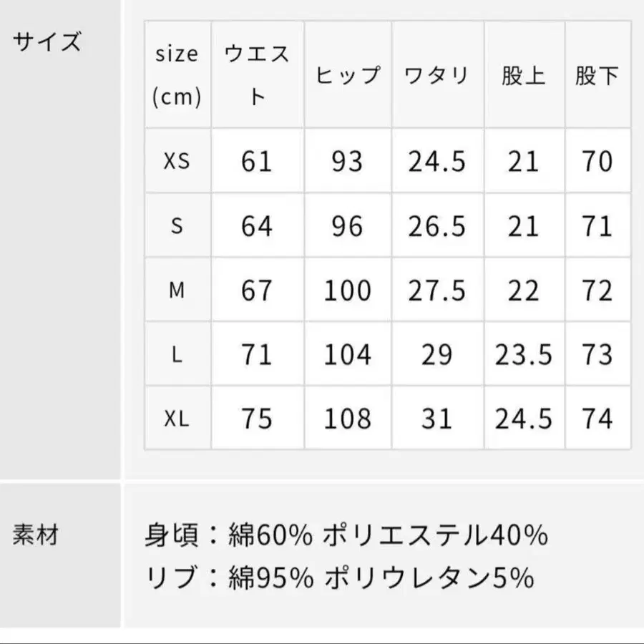Screen dimensions: 644x644
Task: Click the L 股上 value 23.5
Action: tap(524, 354)
